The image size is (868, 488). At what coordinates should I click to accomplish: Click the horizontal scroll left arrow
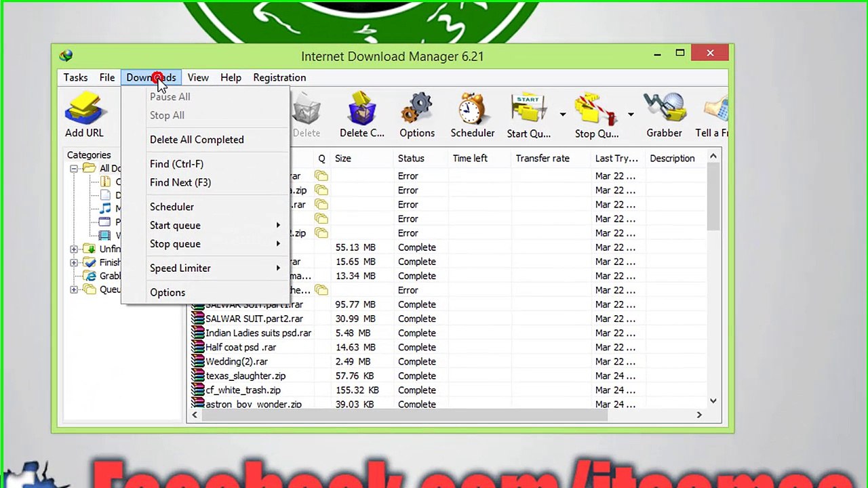[195, 415]
